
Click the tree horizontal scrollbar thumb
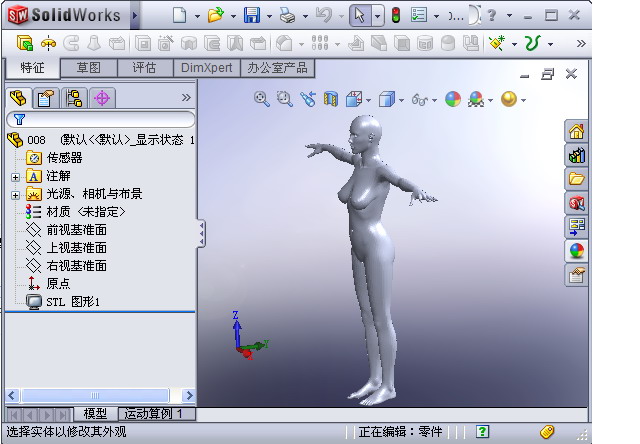coord(95,395)
